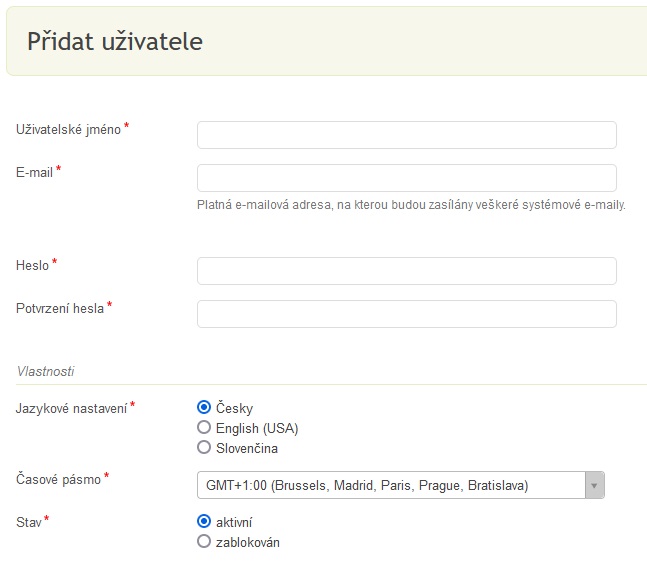
Task: Click the Uživatelské jméno input field
Action: [x=407, y=135]
